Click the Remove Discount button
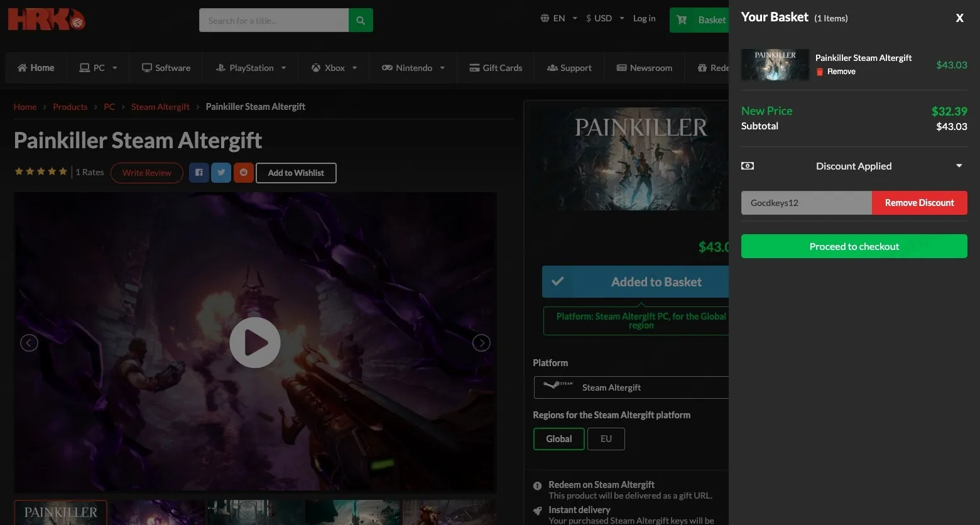This screenshot has height=525, width=980. [920, 203]
